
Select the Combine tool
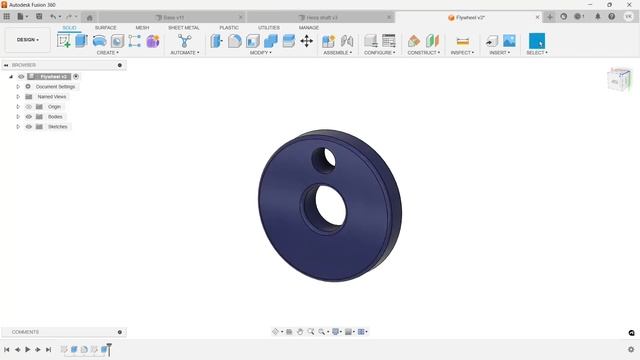271,41
